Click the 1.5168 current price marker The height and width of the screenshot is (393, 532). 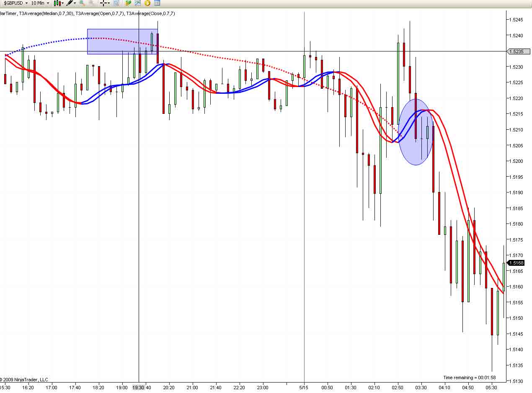click(x=516, y=263)
